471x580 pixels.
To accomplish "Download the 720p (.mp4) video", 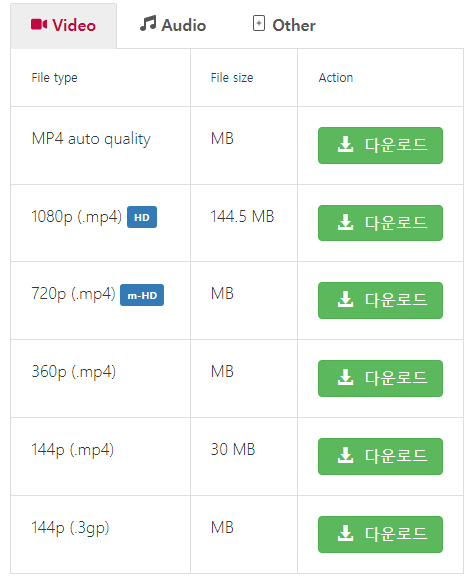I will click(380, 300).
